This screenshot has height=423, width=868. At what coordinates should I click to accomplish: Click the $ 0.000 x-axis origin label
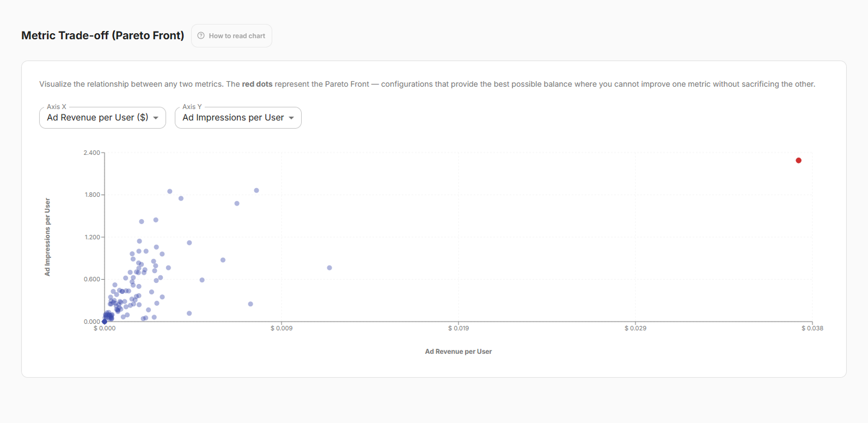point(105,328)
